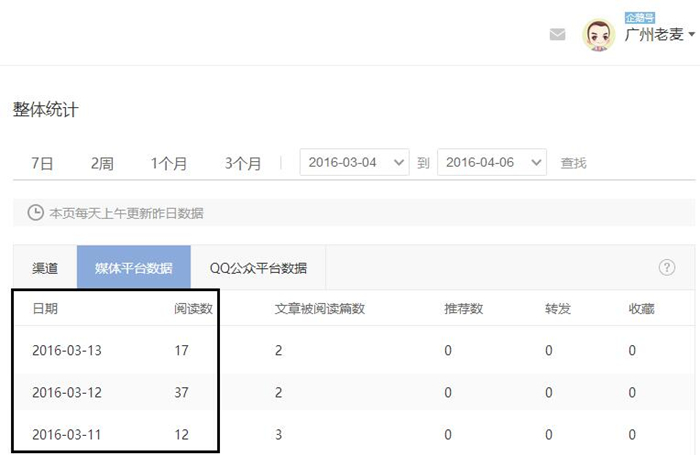This screenshot has width=700, height=455.
Task: Click the 查找 search link
Action: pos(573,163)
